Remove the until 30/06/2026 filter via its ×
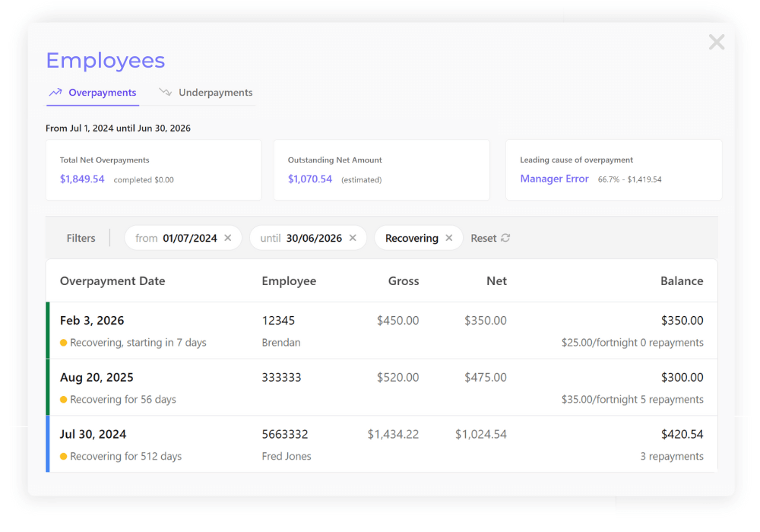Screen dimensions: 760x532 coord(352,238)
